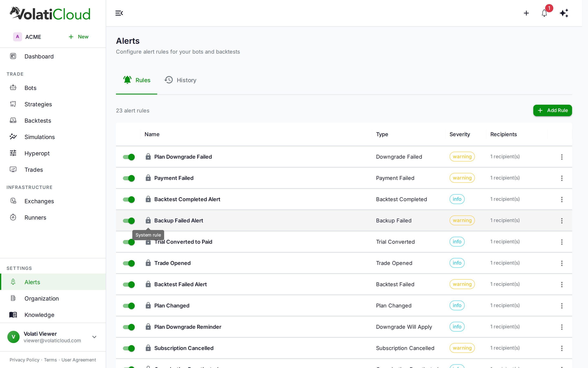Click the Name column header
The width and height of the screenshot is (588, 368).
[x=152, y=134]
